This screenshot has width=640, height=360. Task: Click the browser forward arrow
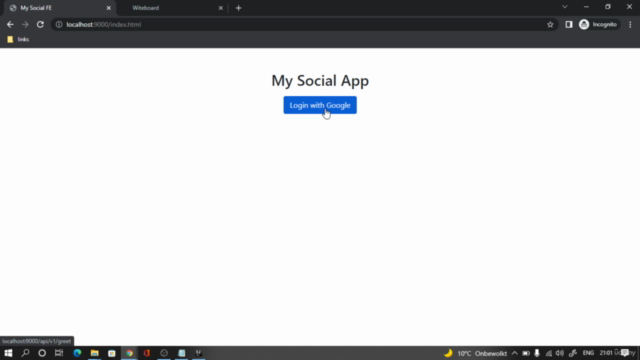click(x=25, y=24)
